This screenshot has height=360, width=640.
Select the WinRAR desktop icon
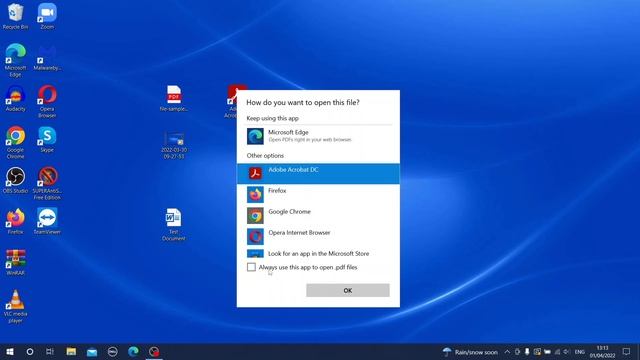point(16,262)
